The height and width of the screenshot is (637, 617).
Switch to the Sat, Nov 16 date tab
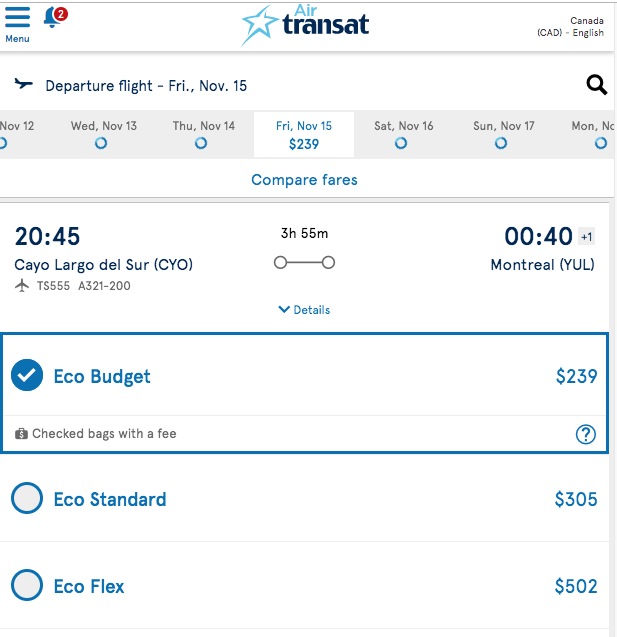click(404, 134)
